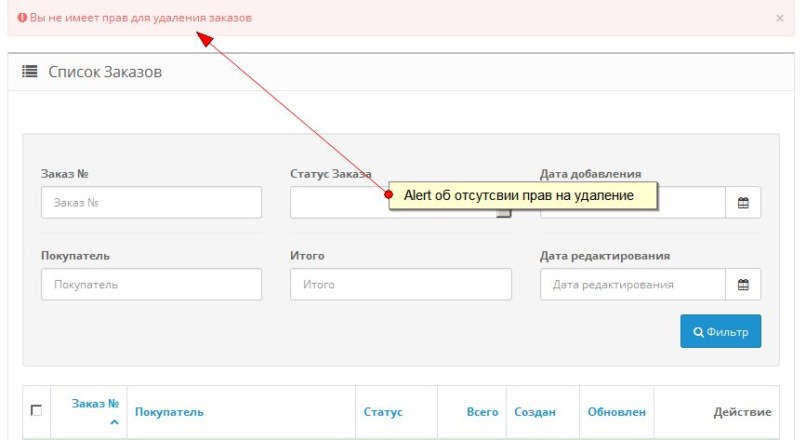Sort orders by Создан column
This screenshot has width=806, height=440.
534,412
